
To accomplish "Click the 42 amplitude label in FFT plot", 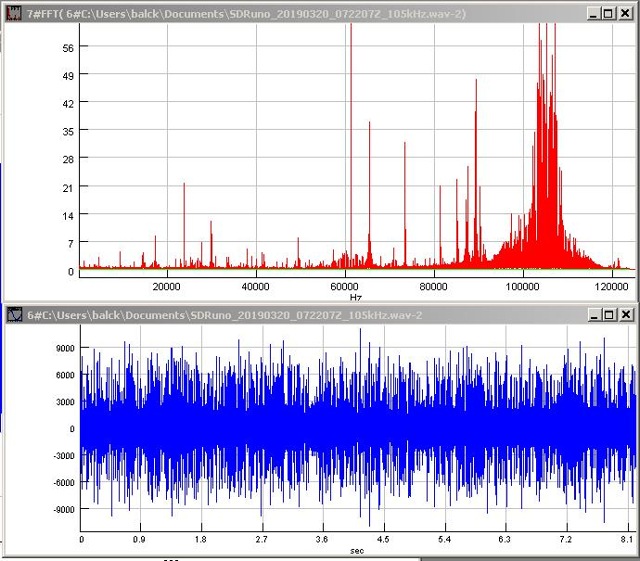I will pyautogui.click(x=68, y=104).
